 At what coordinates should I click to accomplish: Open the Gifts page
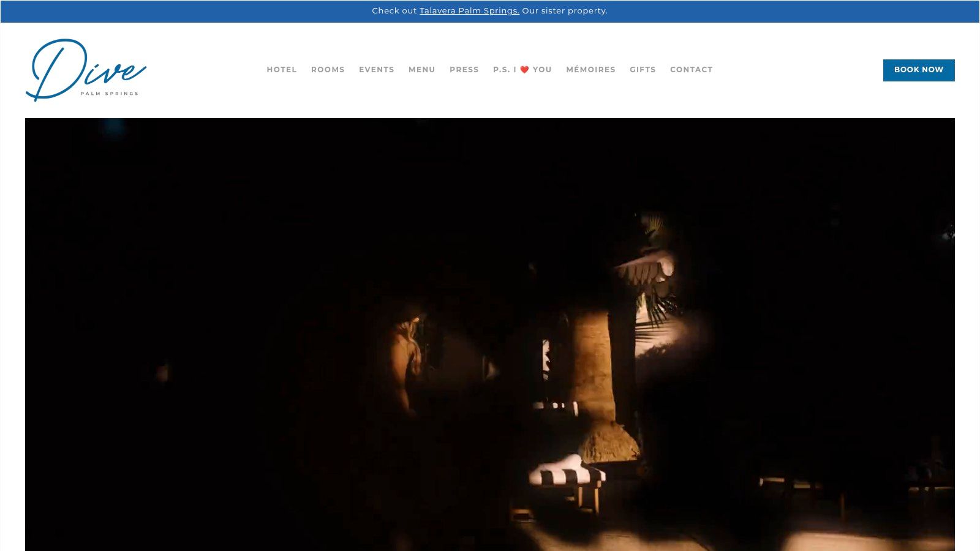click(643, 70)
